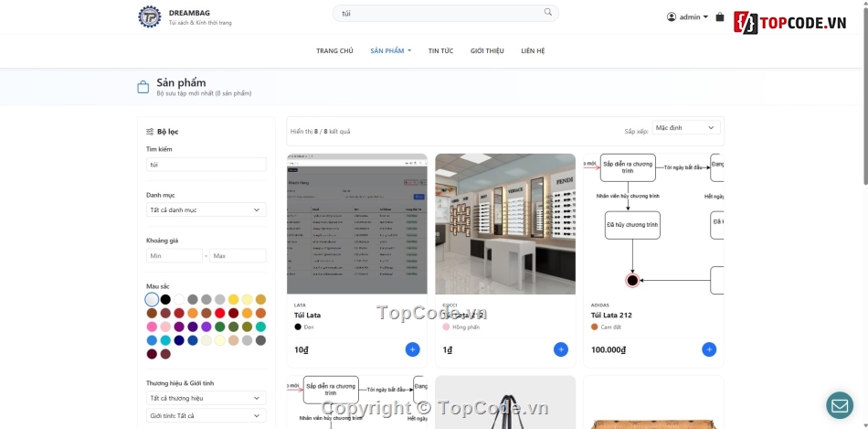Select the black color filter swatch
Viewport: 868px width, 429px height.
165,299
